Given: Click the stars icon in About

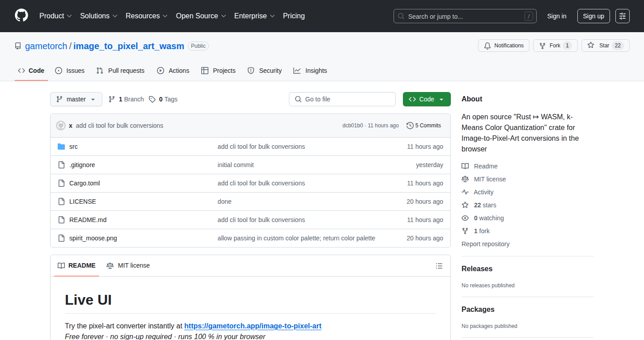Looking at the screenshot, I should point(465,205).
